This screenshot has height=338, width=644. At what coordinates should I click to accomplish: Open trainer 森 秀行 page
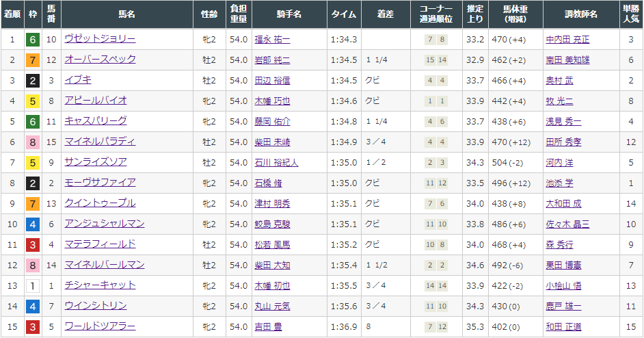pyautogui.click(x=559, y=245)
